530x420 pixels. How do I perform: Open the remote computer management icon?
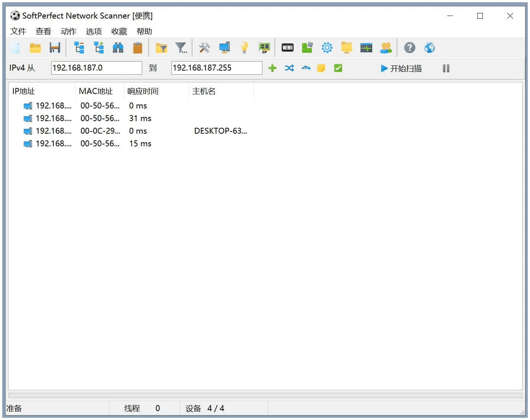coord(224,48)
